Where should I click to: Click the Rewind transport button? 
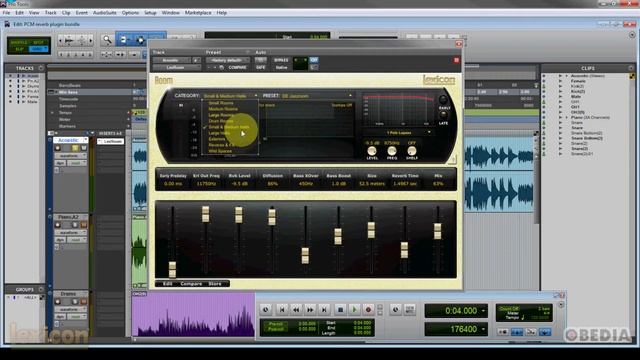[x=296, y=310]
